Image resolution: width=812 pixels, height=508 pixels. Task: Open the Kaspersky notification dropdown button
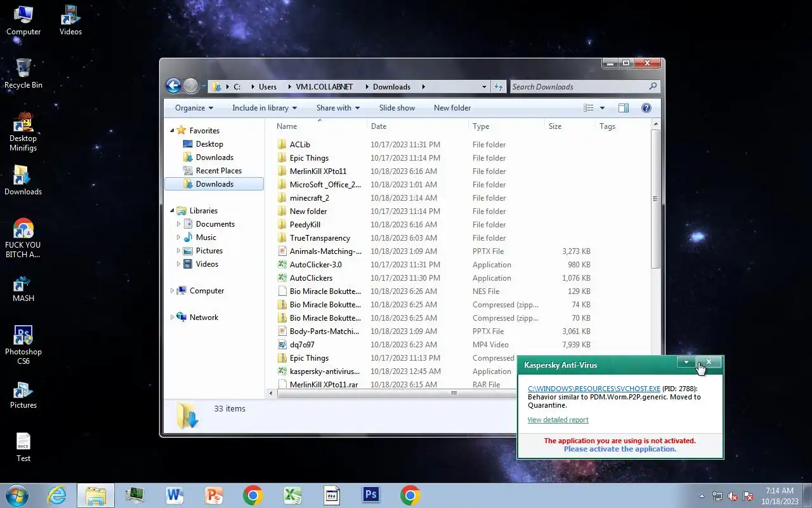click(x=686, y=363)
